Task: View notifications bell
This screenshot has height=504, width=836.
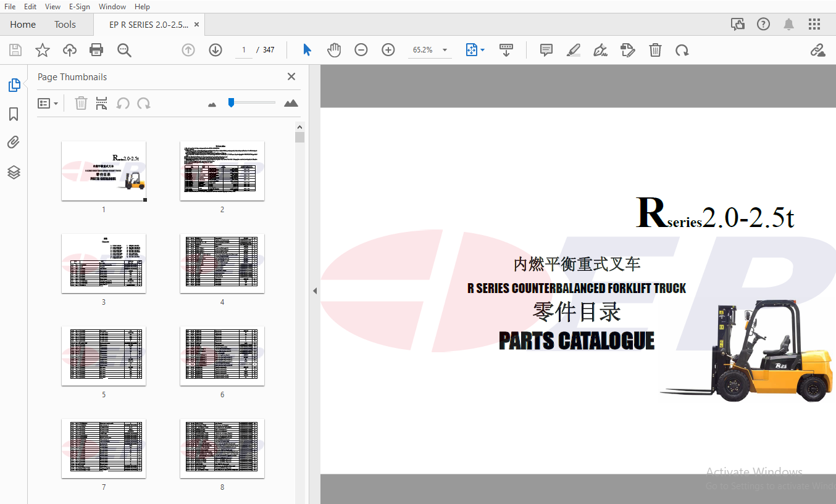Action: tap(789, 24)
